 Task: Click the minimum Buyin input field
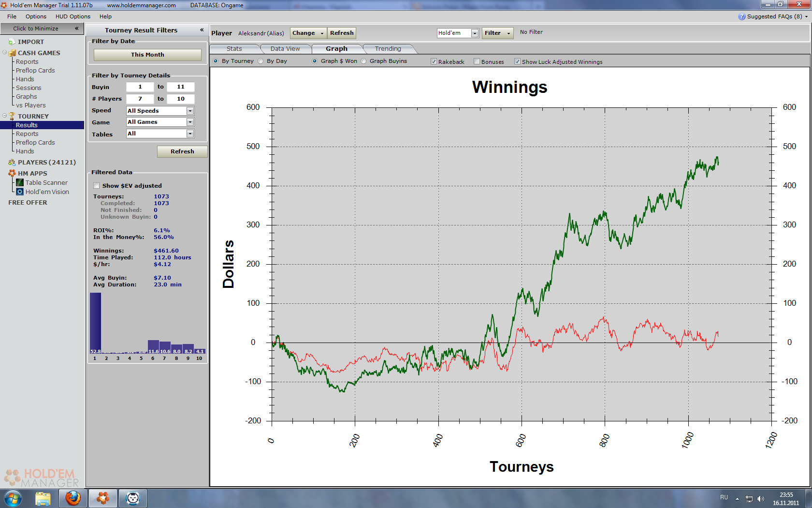[x=140, y=87]
